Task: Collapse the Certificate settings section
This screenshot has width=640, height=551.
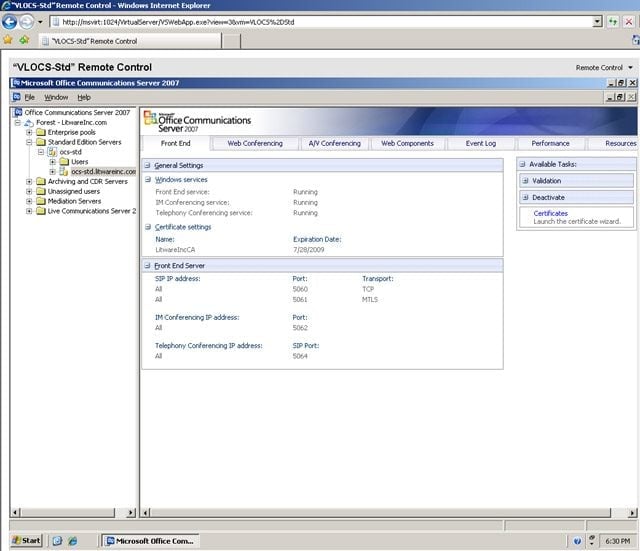Action: [x=148, y=227]
